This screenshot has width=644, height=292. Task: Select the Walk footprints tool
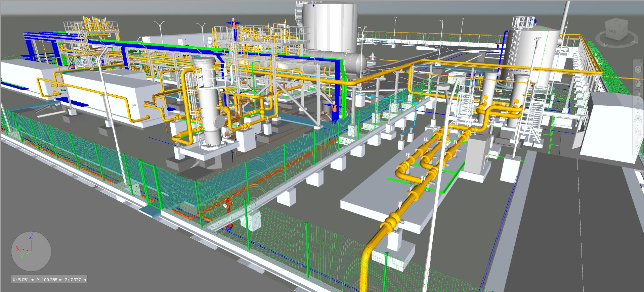[638, 130]
